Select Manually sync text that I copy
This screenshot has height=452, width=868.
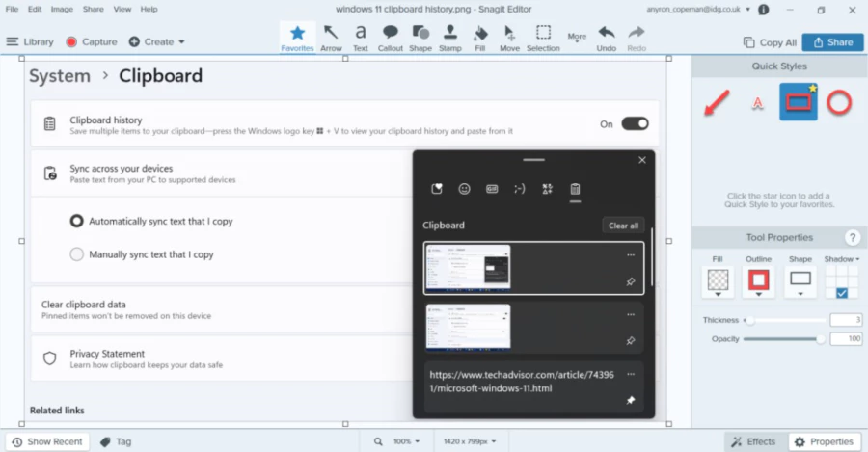coord(76,254)
